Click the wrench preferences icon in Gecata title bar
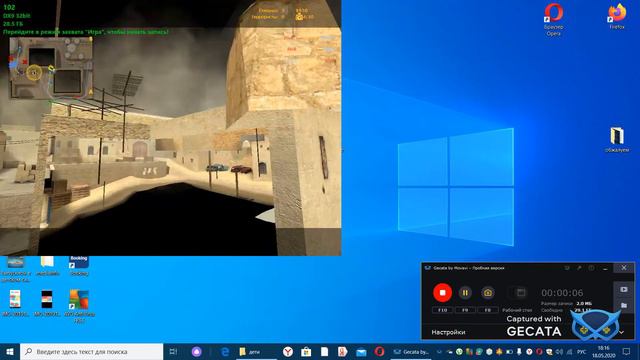Screen dimensions: 640x360 point(579,268)
